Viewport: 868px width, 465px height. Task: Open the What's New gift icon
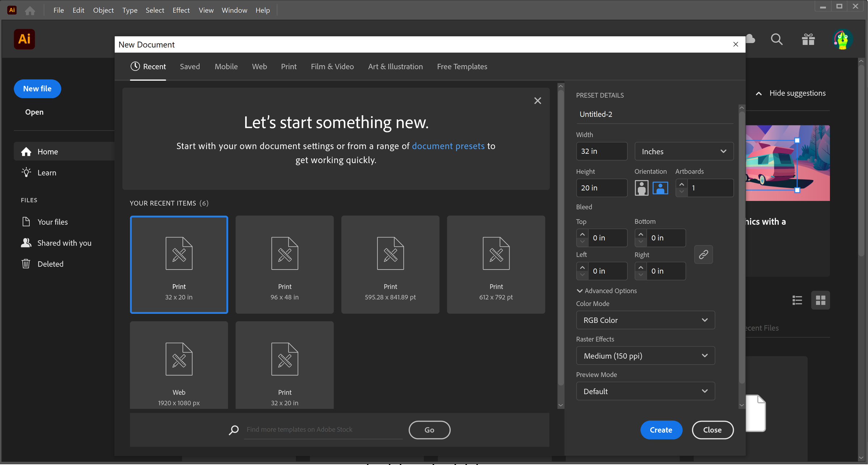coord(808,39)
